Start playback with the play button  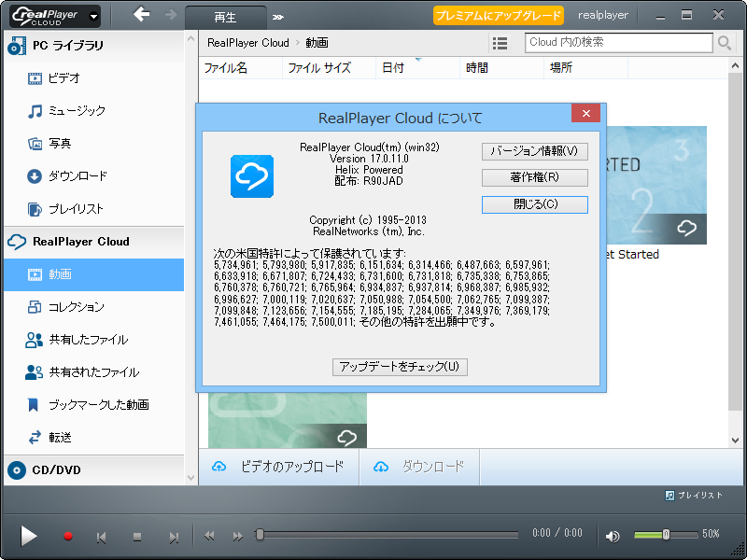click(27, 536)
